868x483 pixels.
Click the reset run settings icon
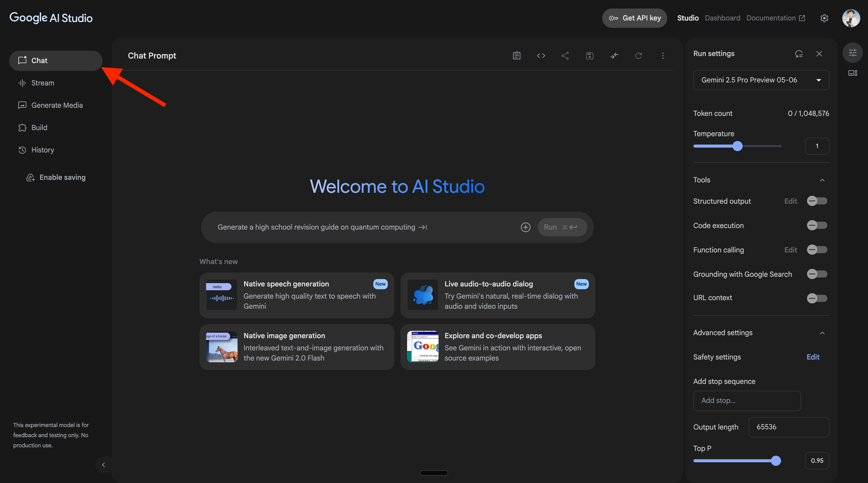[x=799, y=54]
